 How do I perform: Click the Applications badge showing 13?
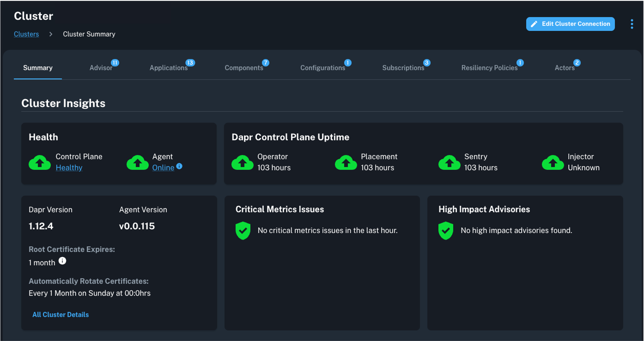pos(190,63)
